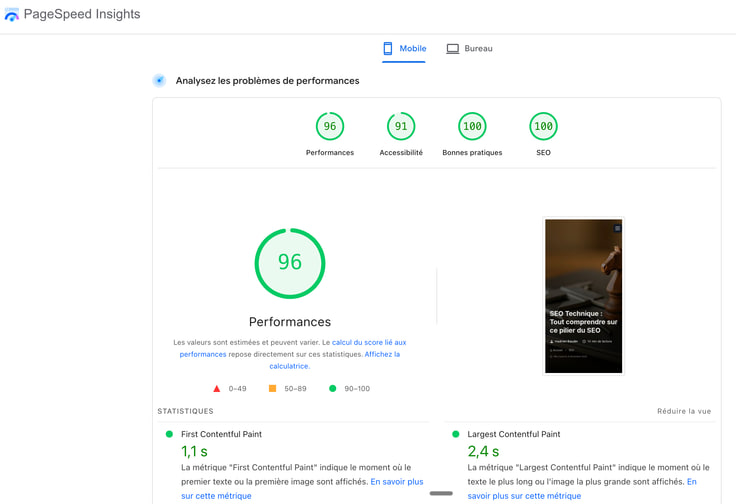Click the blue performance analysis icon
Viewport: 736px width, 504px height.
(x=160, y=81)
